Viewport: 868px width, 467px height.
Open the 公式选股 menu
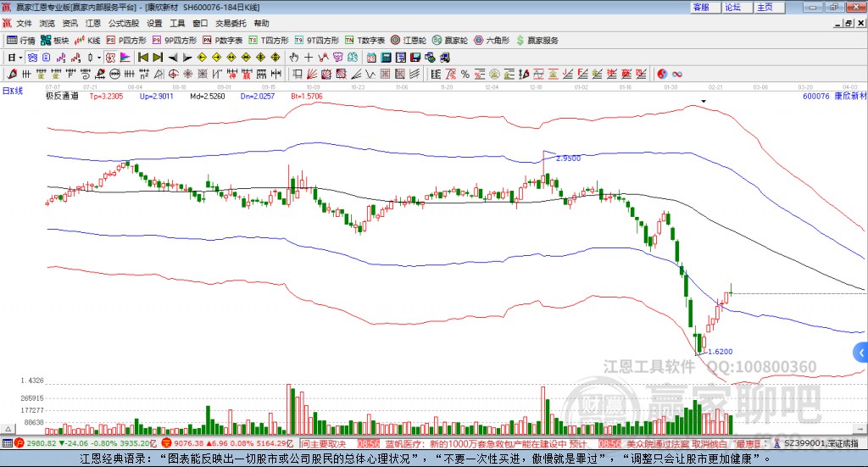pyautogui.click(x=124, y=23)
